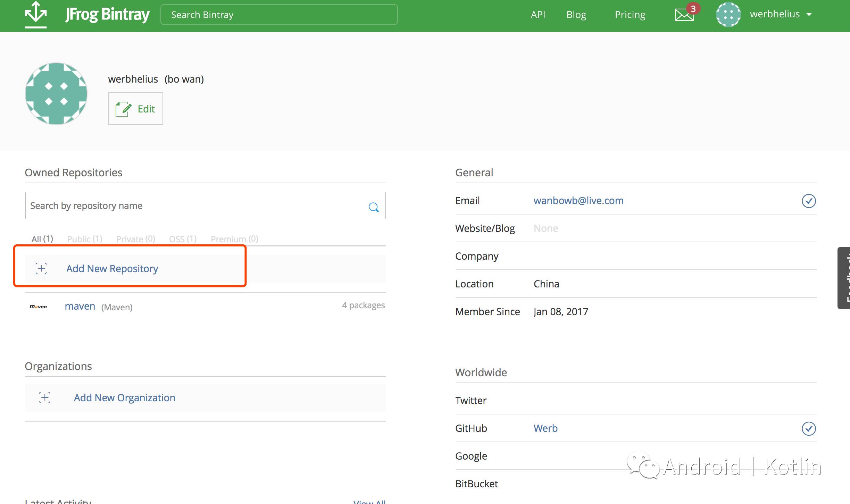
Task: Click the verified checkmark beside Email
Action: (808, 201)
